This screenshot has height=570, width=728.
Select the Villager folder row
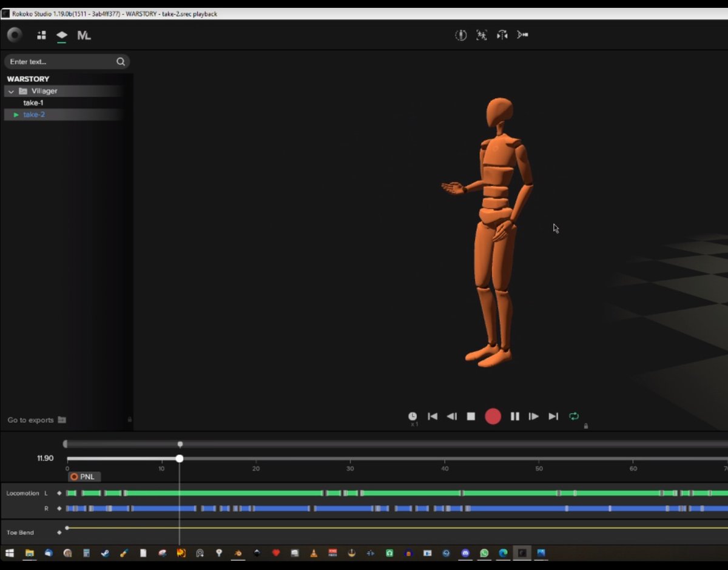64,91
